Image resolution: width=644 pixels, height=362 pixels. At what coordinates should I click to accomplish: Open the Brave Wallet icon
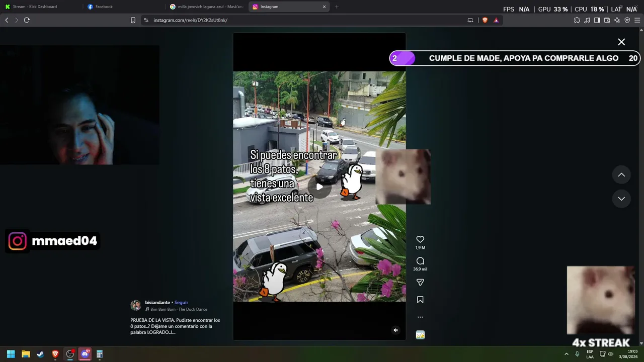[x=607, y=20]
